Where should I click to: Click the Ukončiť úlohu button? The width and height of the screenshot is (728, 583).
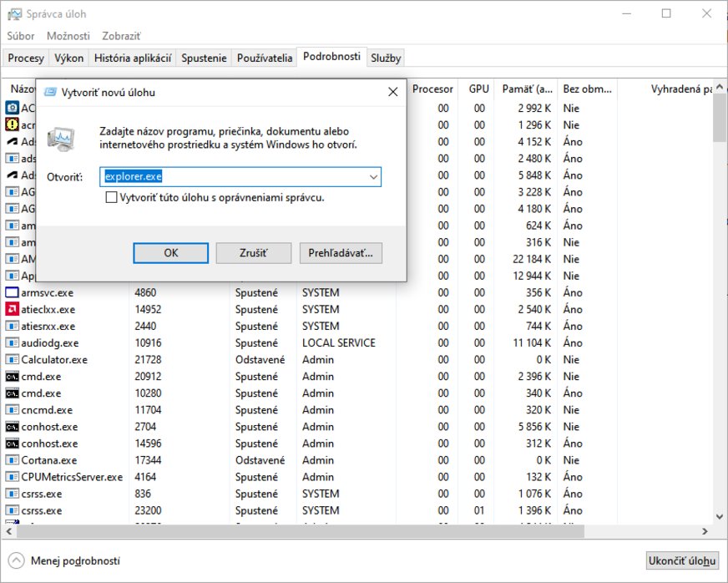[681, 560]
